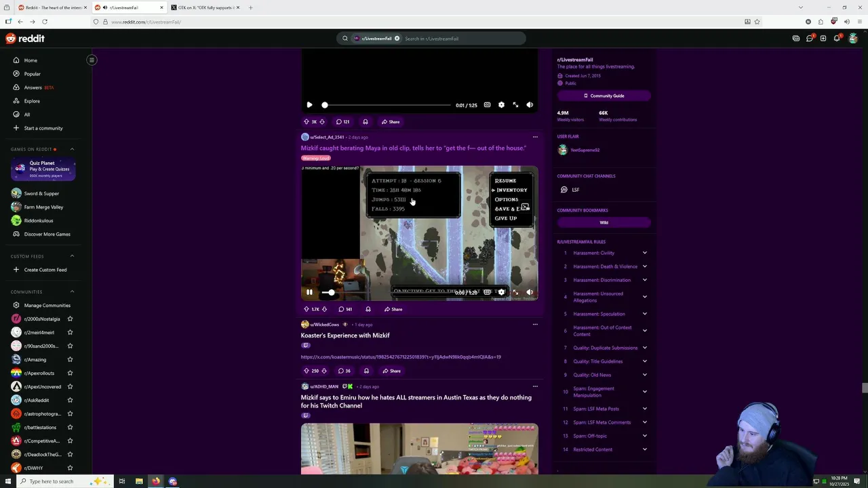Favorite r/2000sNostalgia with its star

[70, 319]
